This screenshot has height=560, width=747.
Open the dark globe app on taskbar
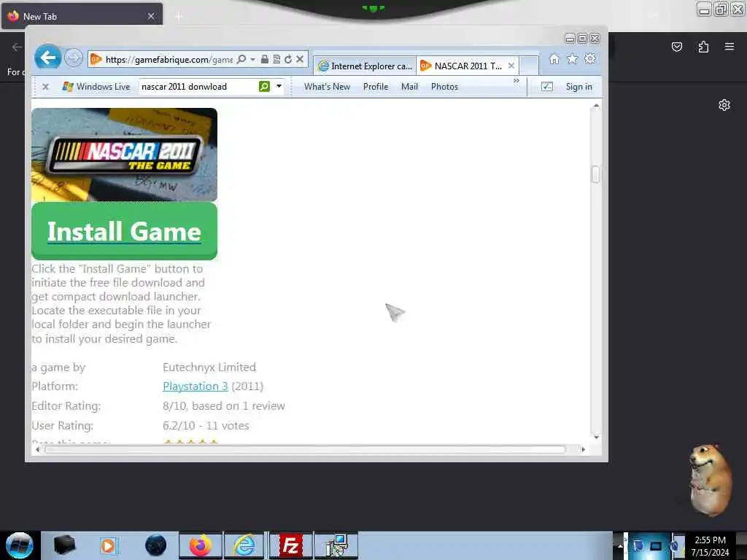155,545
